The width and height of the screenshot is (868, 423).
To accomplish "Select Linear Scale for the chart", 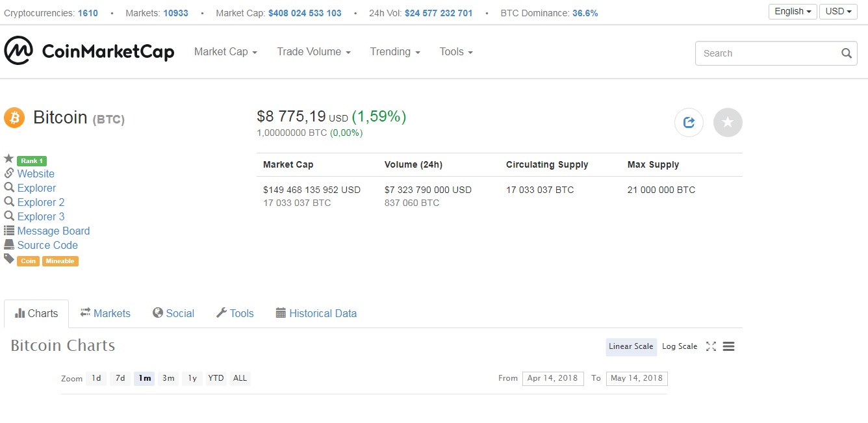I will [x=631, y=346].
